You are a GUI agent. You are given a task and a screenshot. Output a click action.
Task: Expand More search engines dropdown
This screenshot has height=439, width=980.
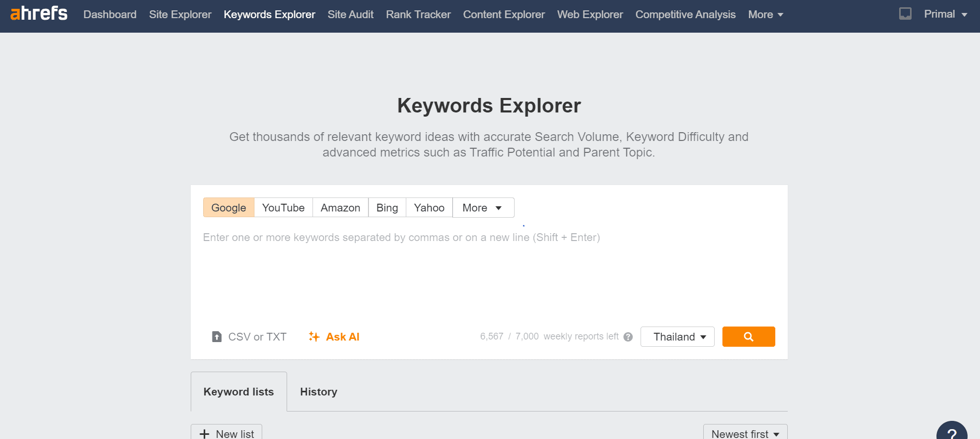484,207
